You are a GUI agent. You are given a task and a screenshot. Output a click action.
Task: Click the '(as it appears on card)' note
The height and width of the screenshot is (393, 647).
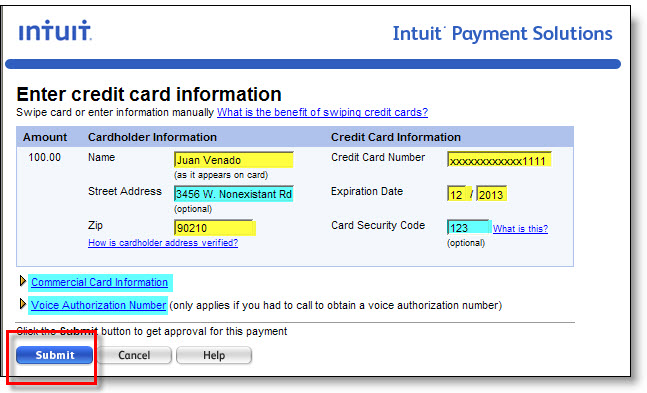pos(221,175)
